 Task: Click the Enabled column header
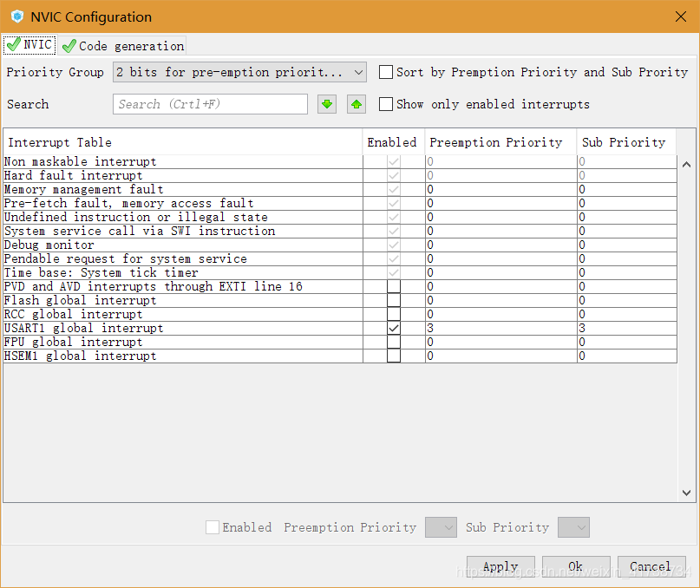click(x=393, y=142)
